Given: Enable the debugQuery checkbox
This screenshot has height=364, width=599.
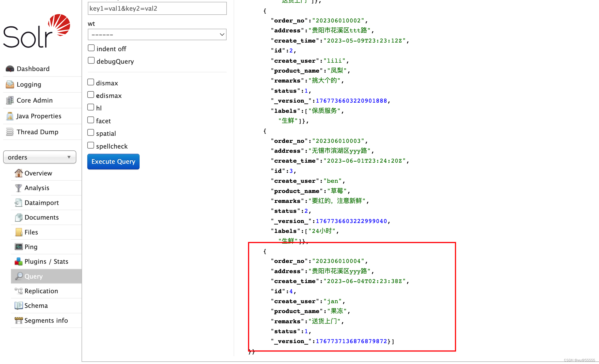Looking at the screenshot, I should (91, 60).
